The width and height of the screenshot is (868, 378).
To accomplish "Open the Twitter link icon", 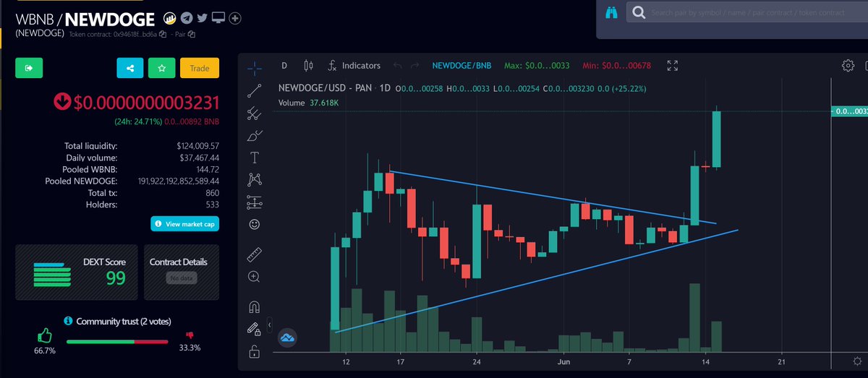I will click(203, 17).
